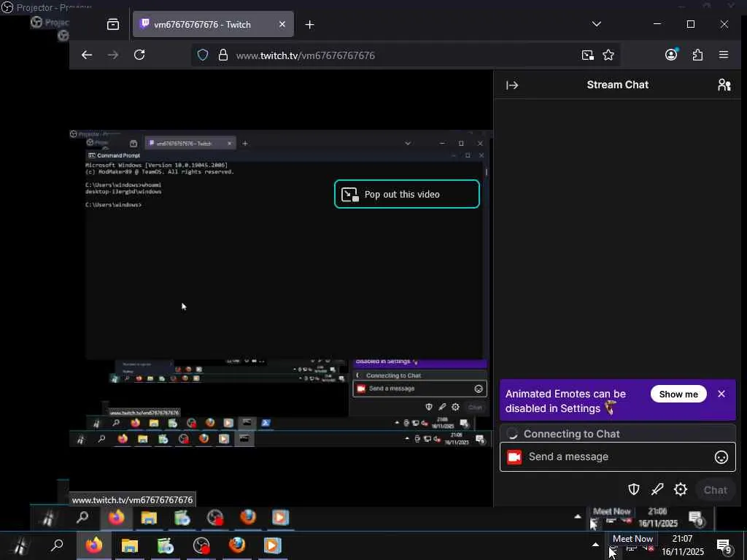
Task: Click the Stream Chat heading
Action: tap(618, 85)
